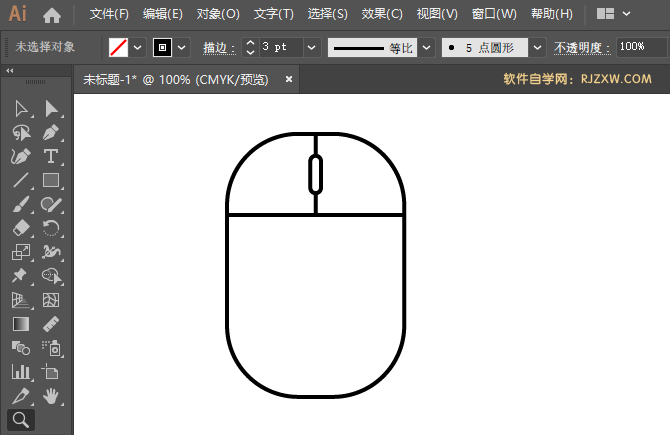Image resolution: width=670 pixels, height=435 pixels.
Task: Select the Rectangle tool
Action: (x=51, y=181)
